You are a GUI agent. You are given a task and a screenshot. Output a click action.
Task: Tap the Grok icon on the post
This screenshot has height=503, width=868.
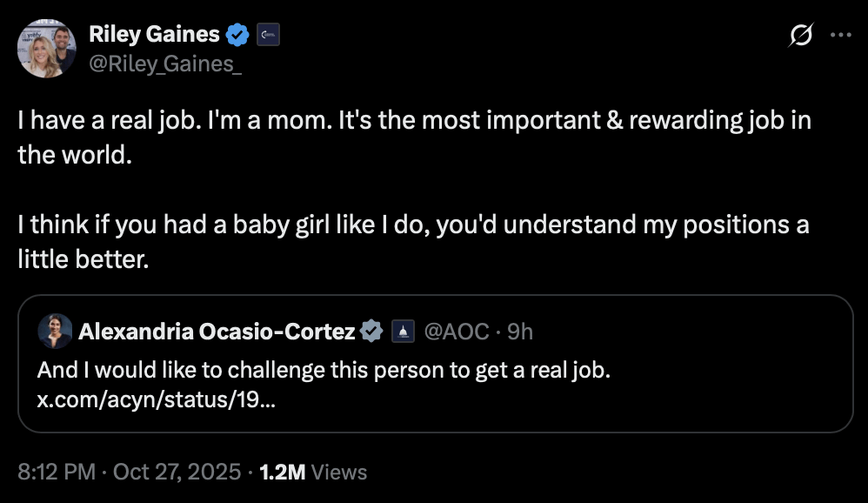click(799, 36)
